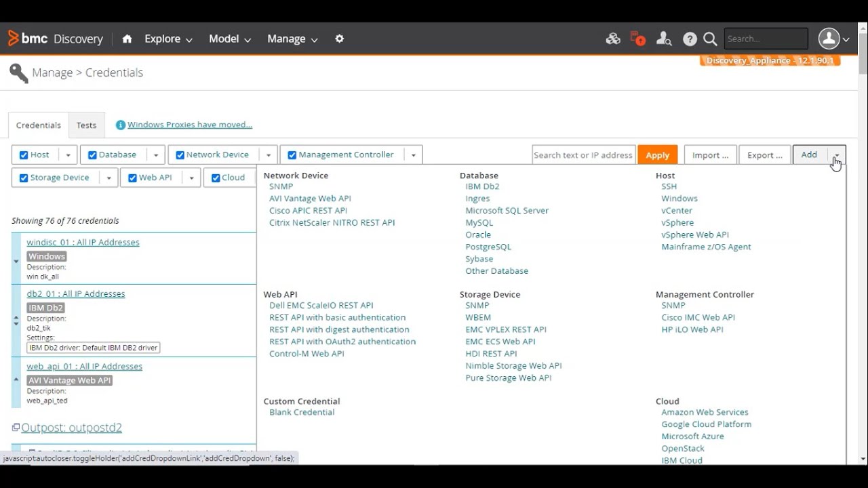Image resolution: width=868 pixels, height=488 pixels.
Task: Collapse the Add credential dropdown arrow
Action: (837, 155)
